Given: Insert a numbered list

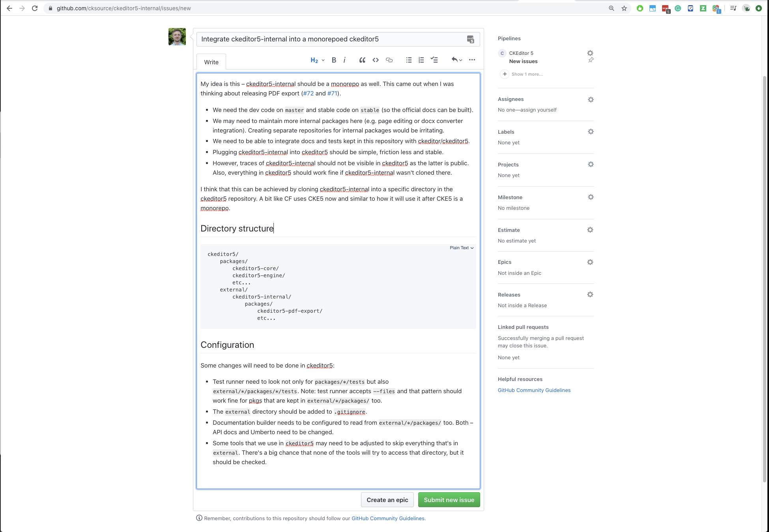Looking at the screenshot, I should coord(421,60).
